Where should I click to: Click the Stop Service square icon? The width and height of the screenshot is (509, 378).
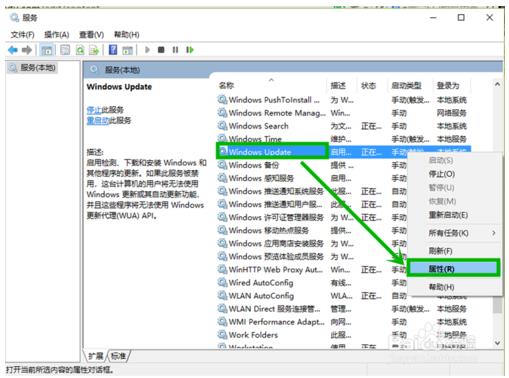click(161, 50)
